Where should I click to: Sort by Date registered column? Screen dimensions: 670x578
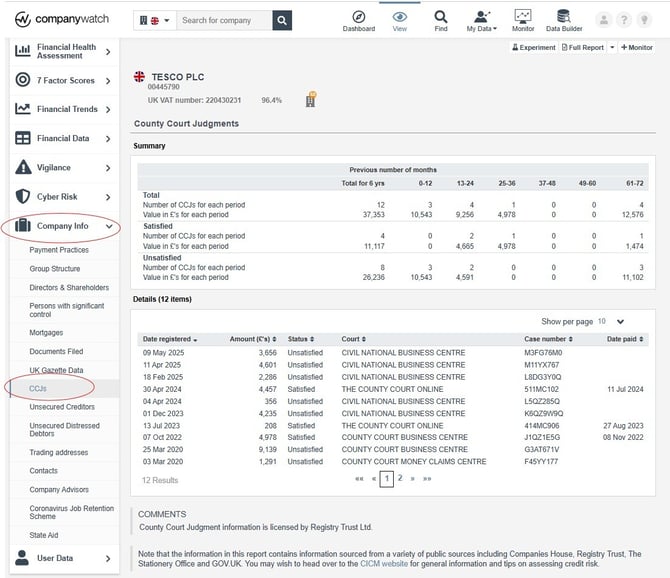pos(170,339)
